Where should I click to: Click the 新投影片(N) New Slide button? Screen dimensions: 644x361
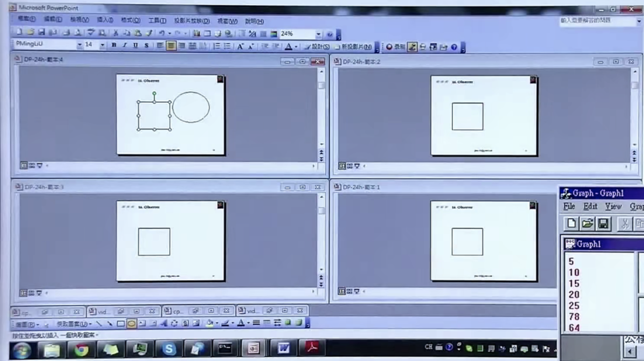coord(353,47)
